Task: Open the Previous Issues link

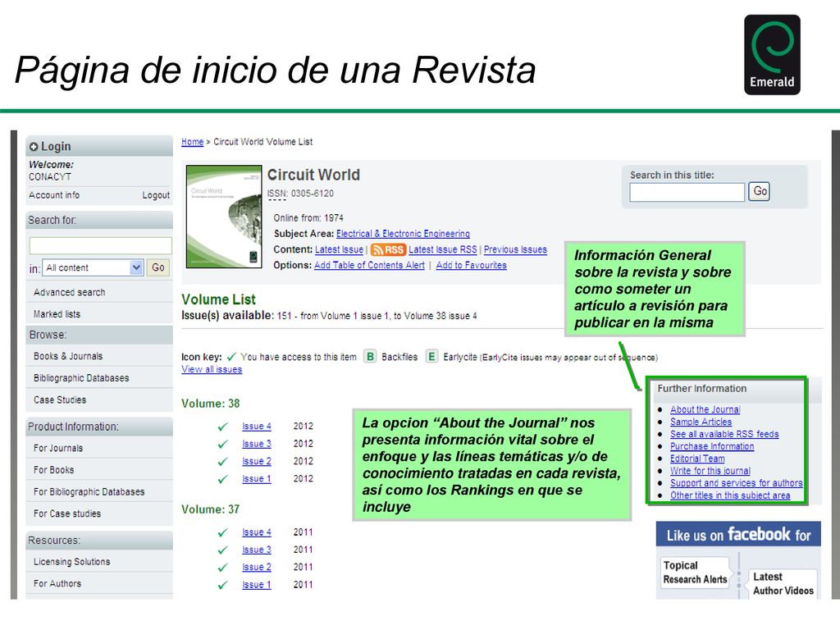Action: [x=515, y=249]
